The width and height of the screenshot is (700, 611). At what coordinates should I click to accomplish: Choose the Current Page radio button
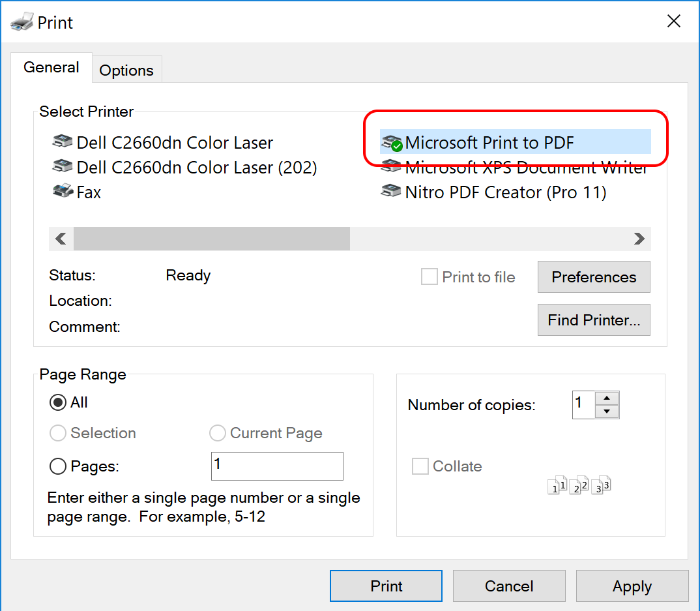point(218,433)
